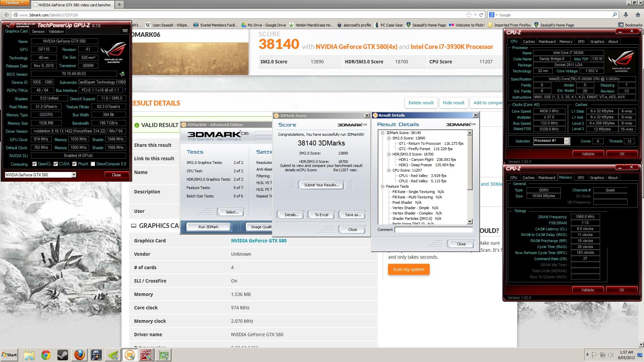644x362 pixels.
Task: Go to the Firefox home page icon
Action: pos(638,15)
